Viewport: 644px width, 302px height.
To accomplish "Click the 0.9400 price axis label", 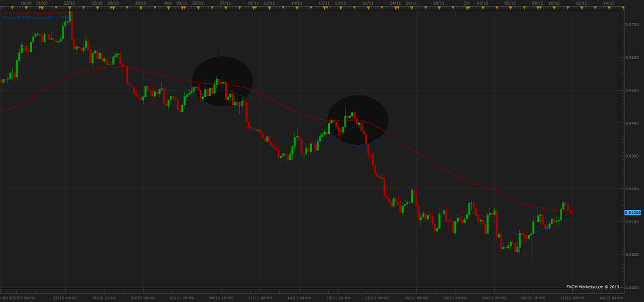I will point(630,123).
